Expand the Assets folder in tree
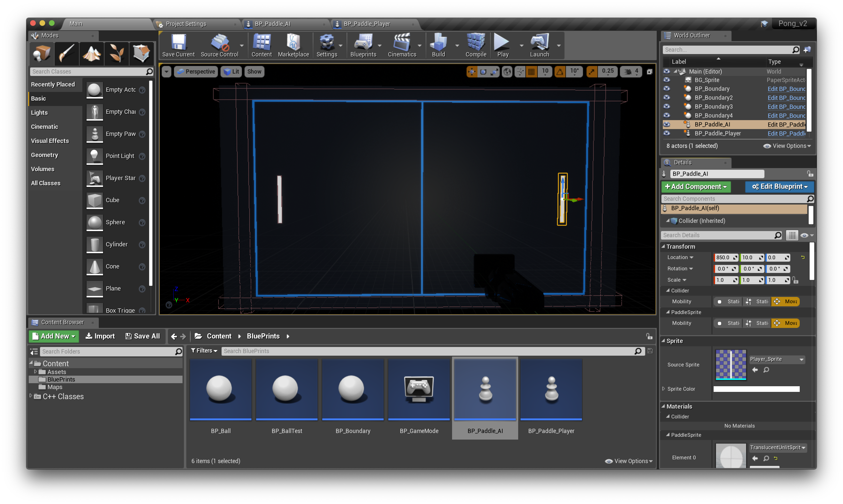The width and height of the screenshot is (843, 504). (35, 372)
